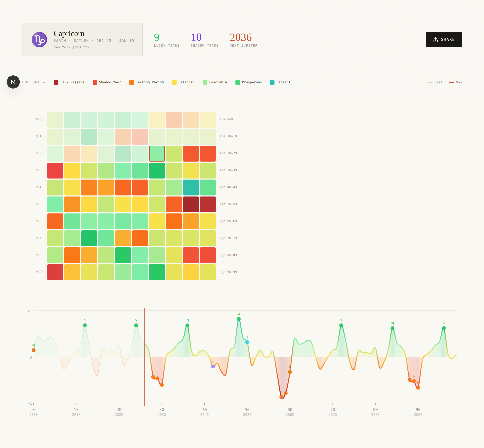Click the share arrow icon
Viewport: 484px width, 448px height.
[x=435, y=40]
